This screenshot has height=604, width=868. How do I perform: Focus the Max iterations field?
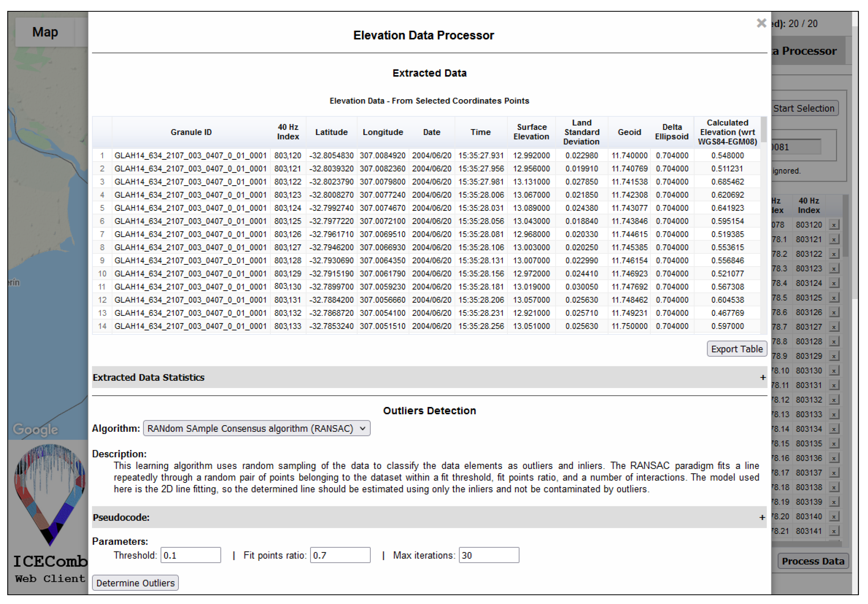pyautogui.click(x=489, y=556)
